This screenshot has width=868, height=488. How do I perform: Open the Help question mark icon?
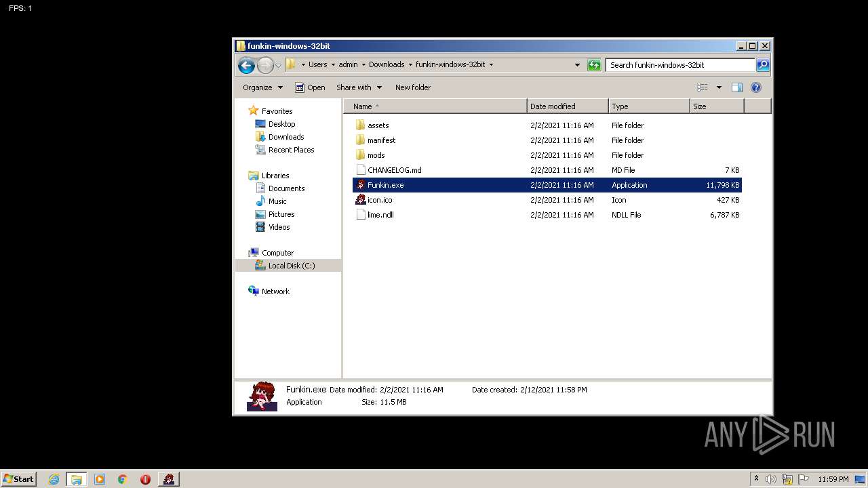coord(756,87)
